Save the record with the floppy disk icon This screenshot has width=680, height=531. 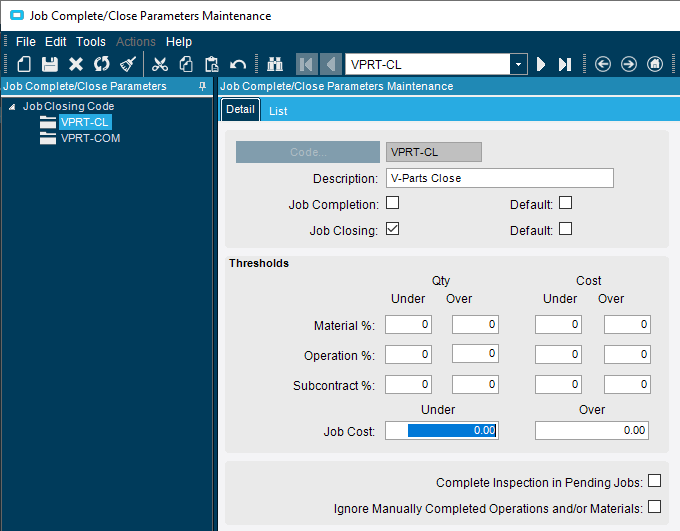pos(50,64)
